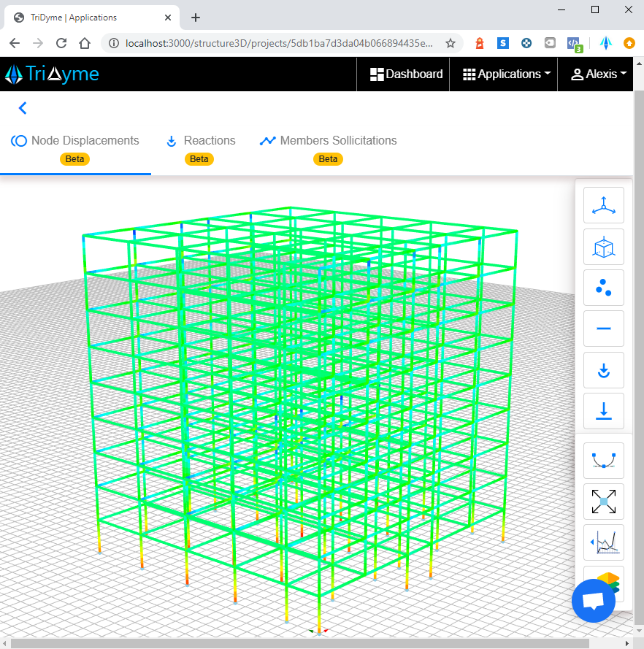This screenshot has width=644, height=649.
Task: Open a new browser tab
Action: 196,18
